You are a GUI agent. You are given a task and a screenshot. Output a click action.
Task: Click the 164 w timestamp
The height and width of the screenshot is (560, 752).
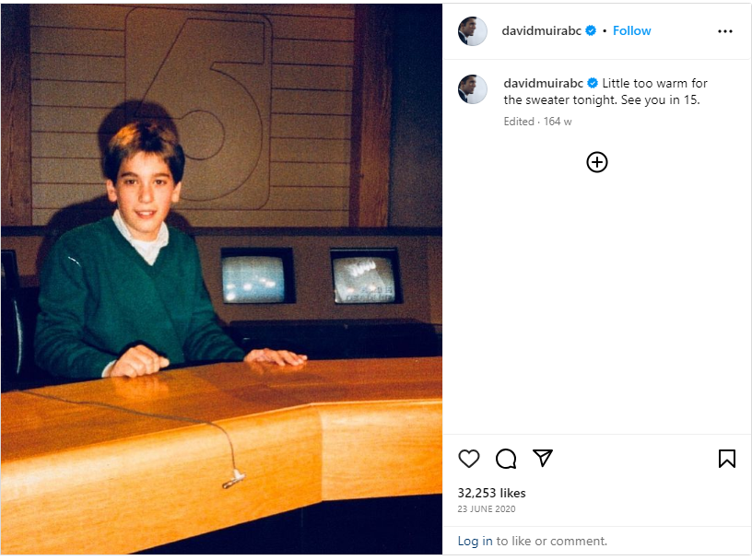point(558,122)
